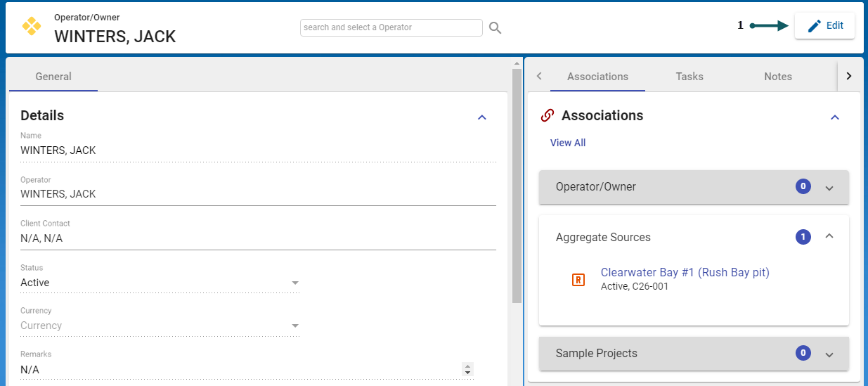This screenshot has height=386, width=868.
Task: Click the Edit button with pencil icon
Action: [x=824, y=26]
